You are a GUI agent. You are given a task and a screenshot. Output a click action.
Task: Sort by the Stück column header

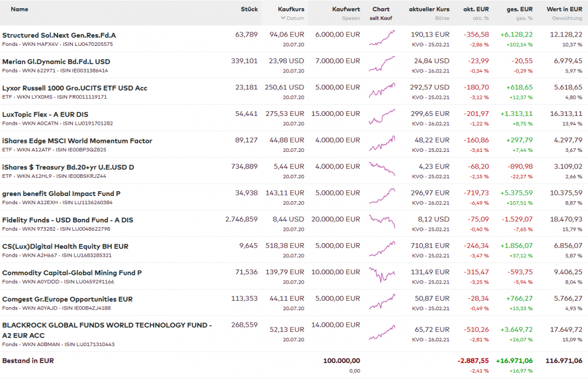pyautogui.click(x=249, y=9)
